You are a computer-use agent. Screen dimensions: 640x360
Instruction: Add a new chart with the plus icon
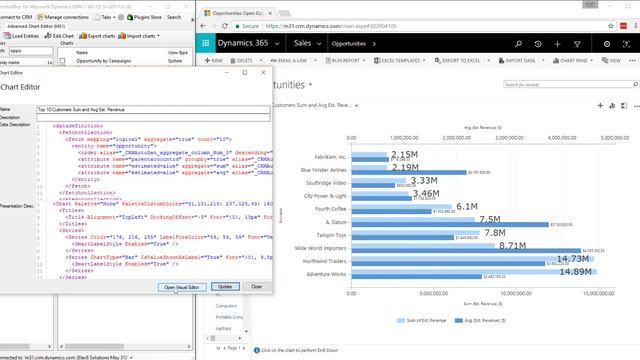(x=600, y=105)
